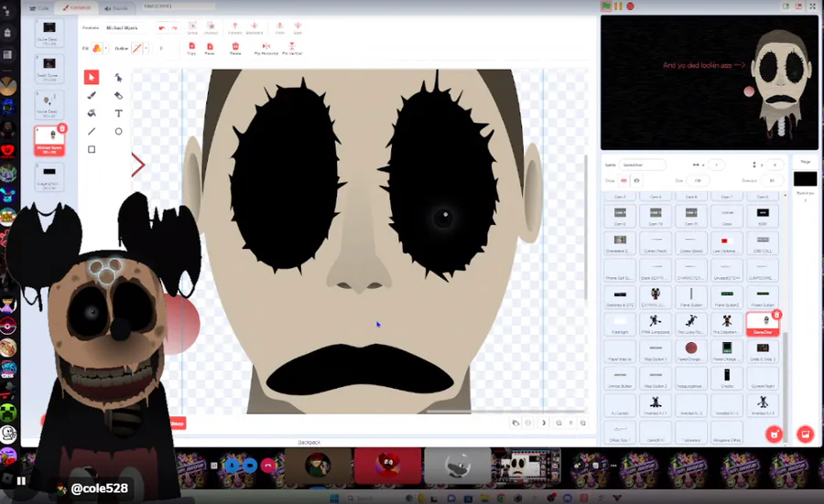The image size is (824, 504).
Task: Move selection Forward one layer
Action: coord(235,27)
